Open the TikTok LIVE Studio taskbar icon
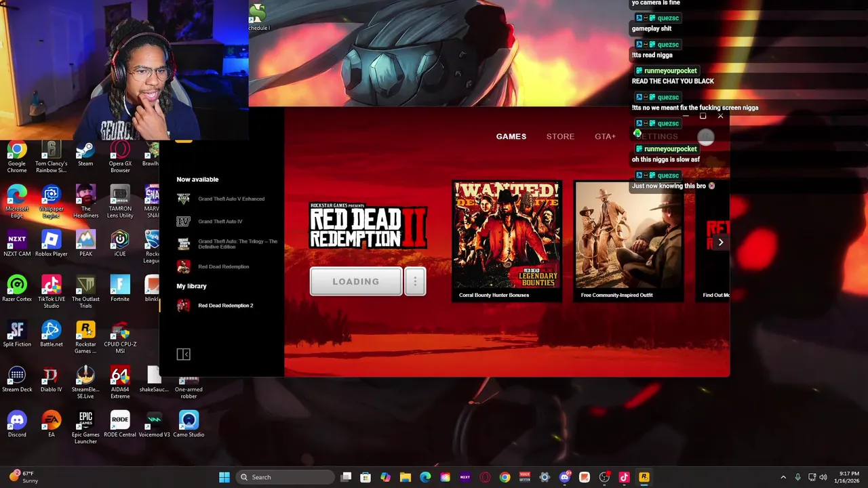 (624, 477)
